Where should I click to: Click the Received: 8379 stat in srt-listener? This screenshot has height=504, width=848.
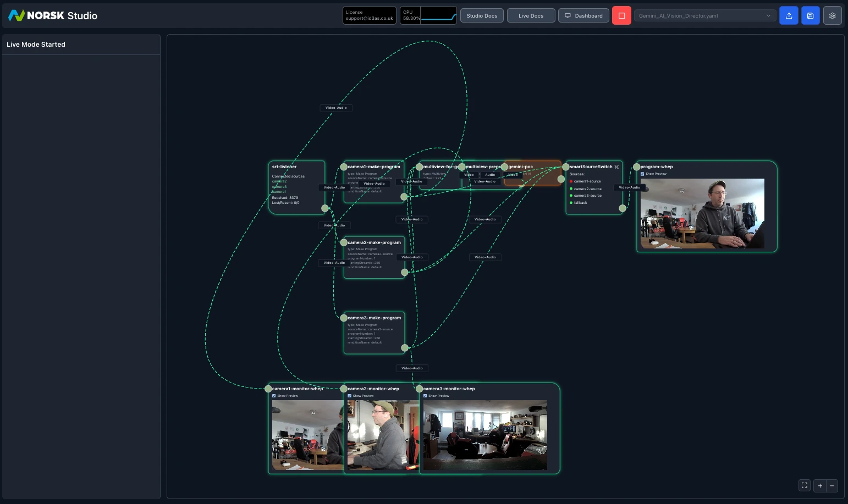tap(285, 198)
